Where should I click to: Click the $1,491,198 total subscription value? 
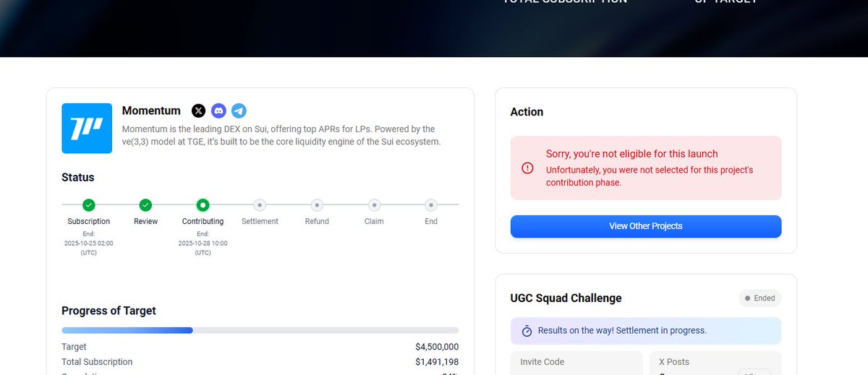(x=437, y=362)
